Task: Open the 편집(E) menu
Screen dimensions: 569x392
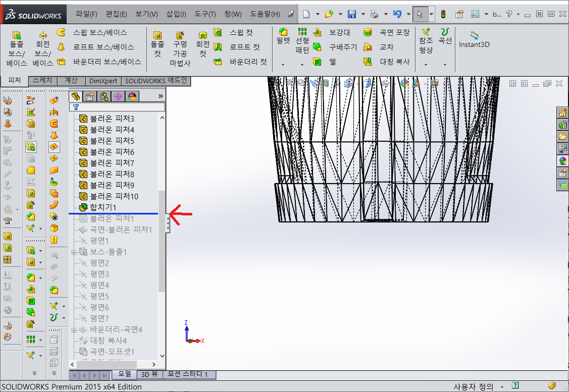Action: 116,14
